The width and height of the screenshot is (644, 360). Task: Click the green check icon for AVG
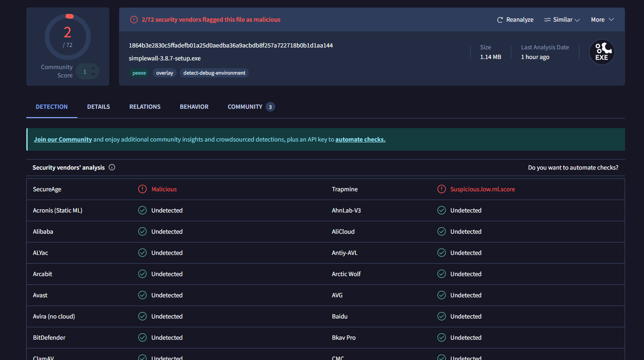442,295
